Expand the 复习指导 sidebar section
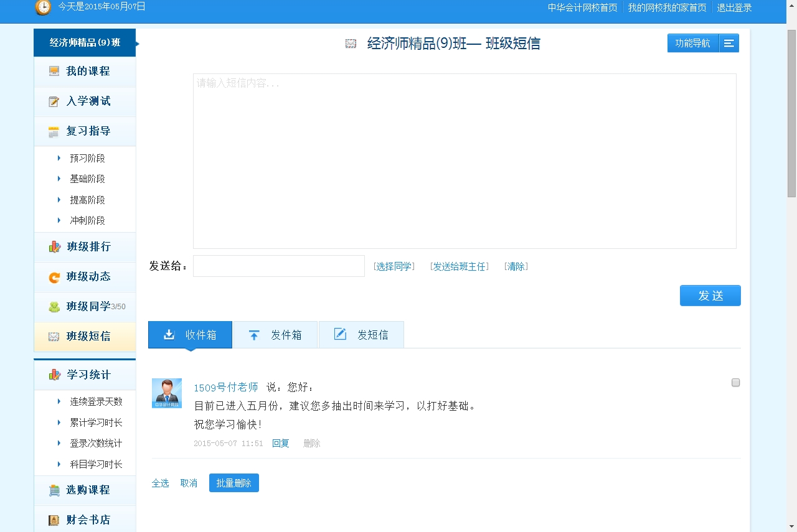 pyautogui.click(x=88, y=131)
